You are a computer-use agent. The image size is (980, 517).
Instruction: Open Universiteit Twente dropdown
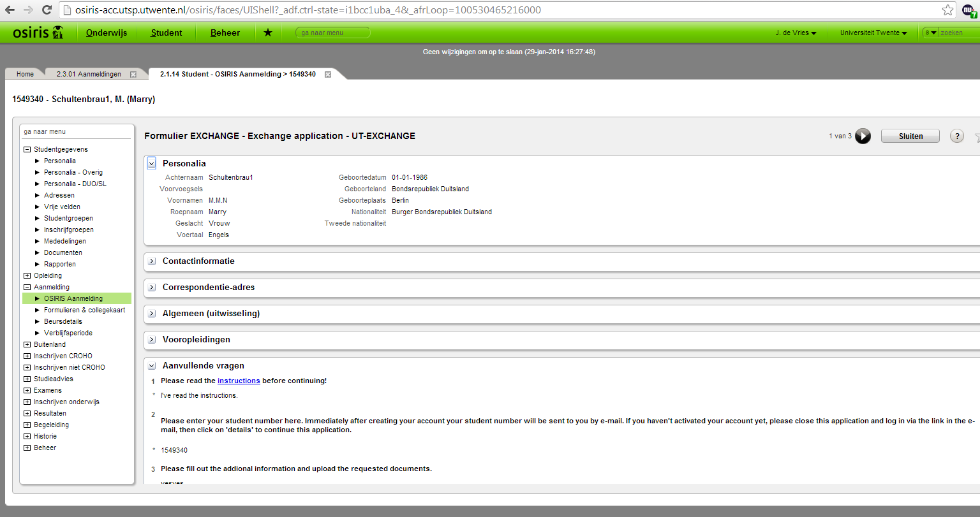pos(873,33)
